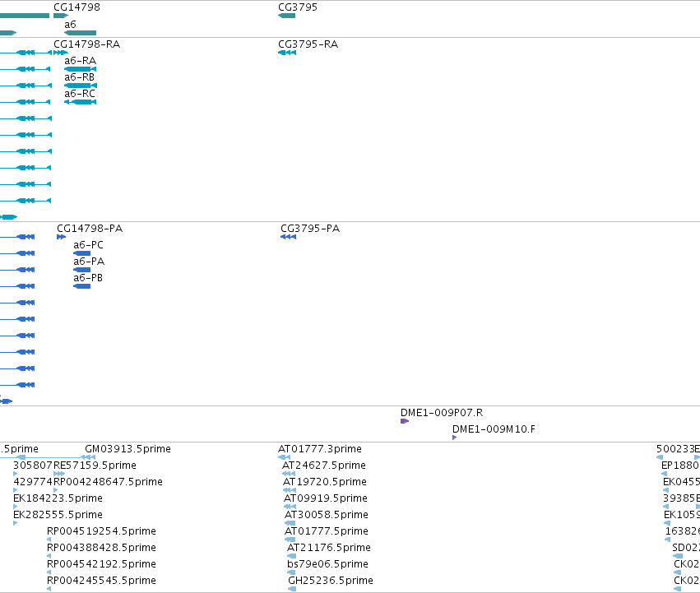Viewport: 700px width, 593px height.
Task: Select AT09919.5prime EST label
Action: (x=326, y=498)
